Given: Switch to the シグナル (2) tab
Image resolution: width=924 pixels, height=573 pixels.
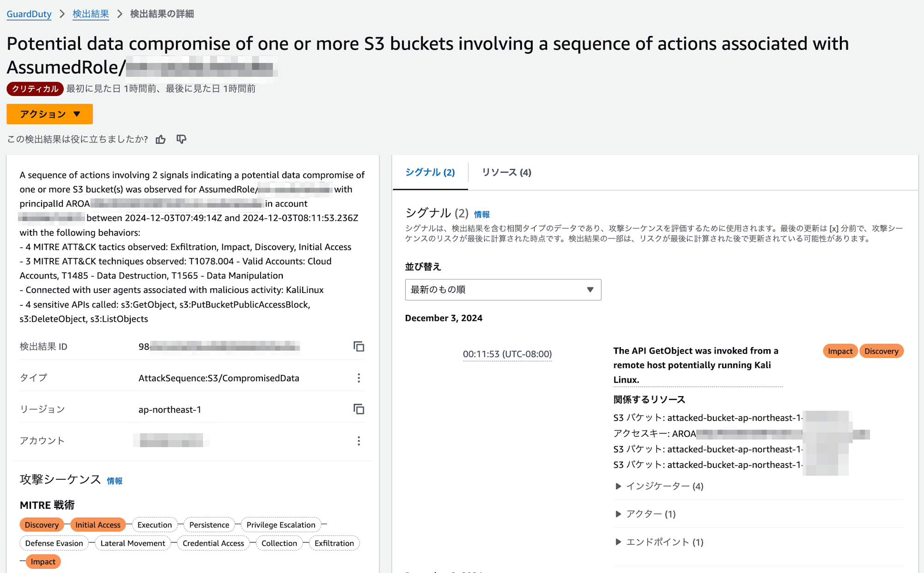Looking at the screenshot, I should click(430, 172).
